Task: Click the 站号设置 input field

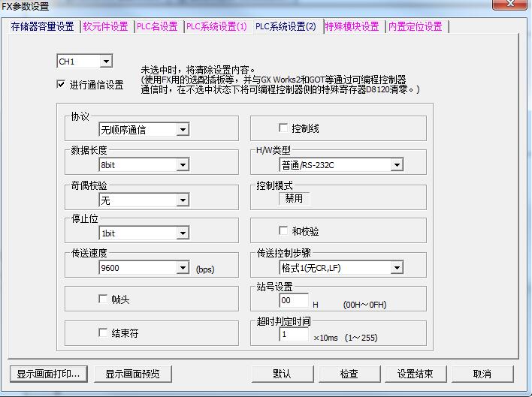Action: [x=294, y=300]
